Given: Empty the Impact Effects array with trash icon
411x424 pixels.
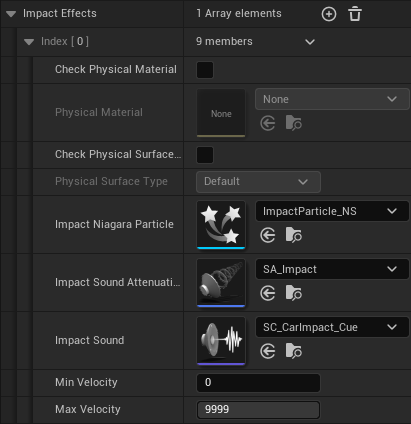Looking at the screenshot, I should coord(355,14).
